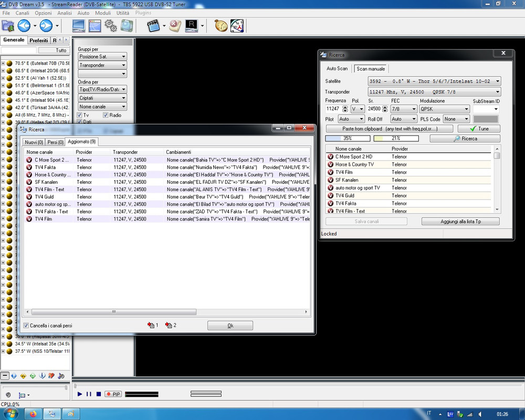Click the aspect ratio screen icon
This screenshot has height=420, width=525.
[x=22, y=395]
